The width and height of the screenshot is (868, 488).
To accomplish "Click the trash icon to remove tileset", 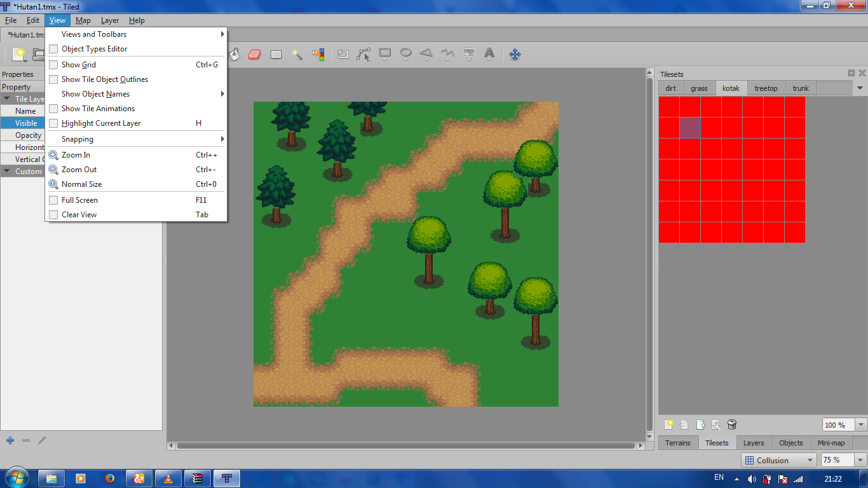I will (x=731, y=424).
